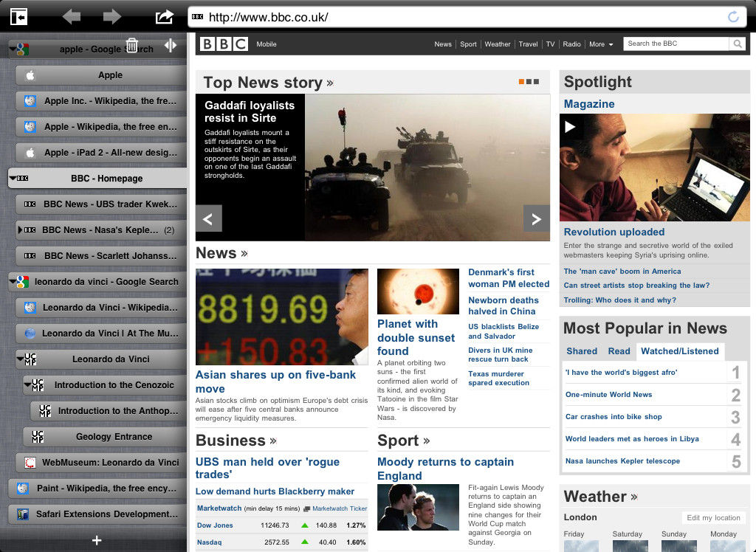The image size is (756, 552).
Task: Open the red planet and sun thumbnail
Action: [x=418, y=291]
